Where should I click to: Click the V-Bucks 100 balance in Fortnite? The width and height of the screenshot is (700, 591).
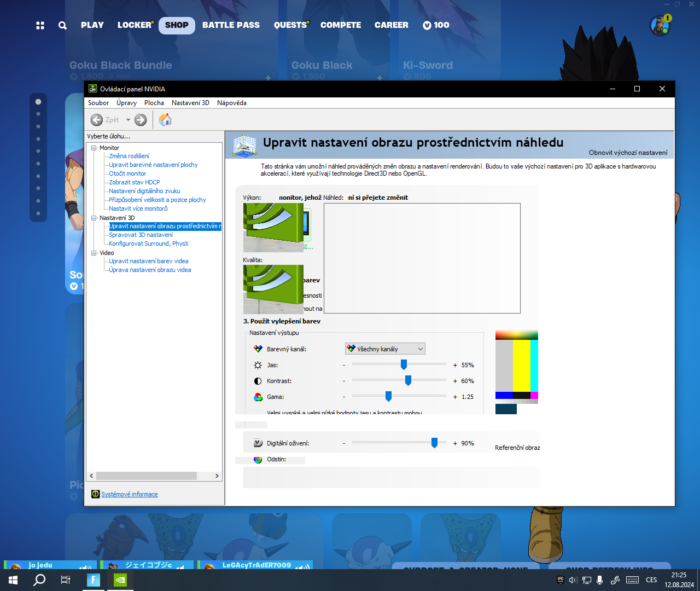pyautogui.click(x=436, y=25)
